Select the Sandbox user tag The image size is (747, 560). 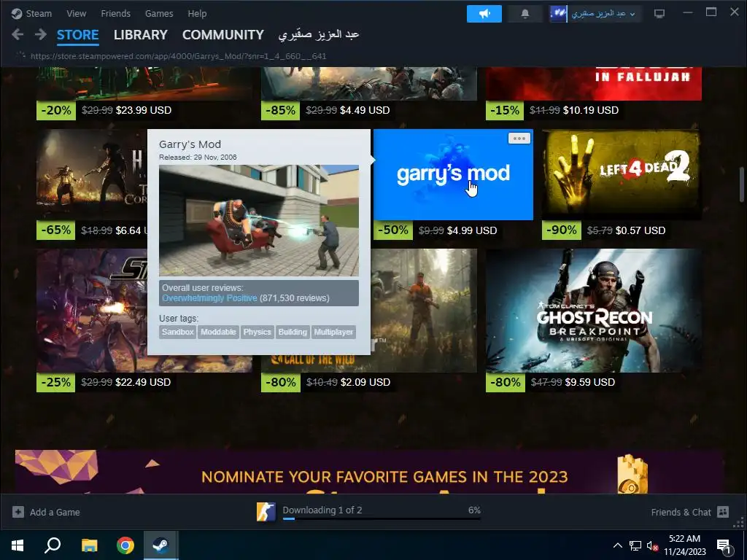pyautogui.click(x=177, y=332)
